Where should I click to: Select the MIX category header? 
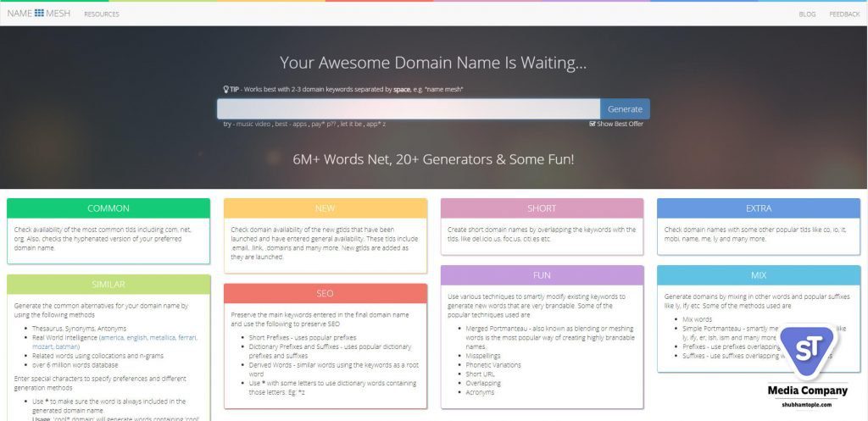(759, 275)
